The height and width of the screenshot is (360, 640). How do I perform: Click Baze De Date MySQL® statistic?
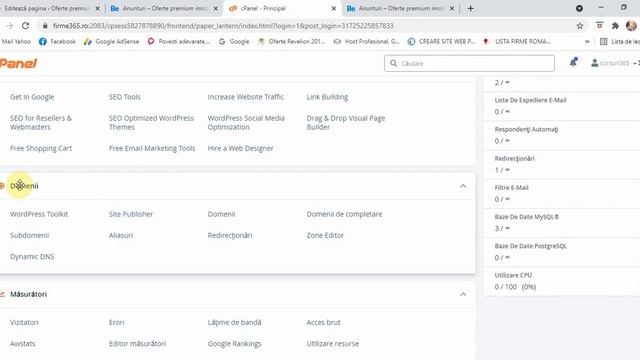pyautogui.click(x=527, y=217)
